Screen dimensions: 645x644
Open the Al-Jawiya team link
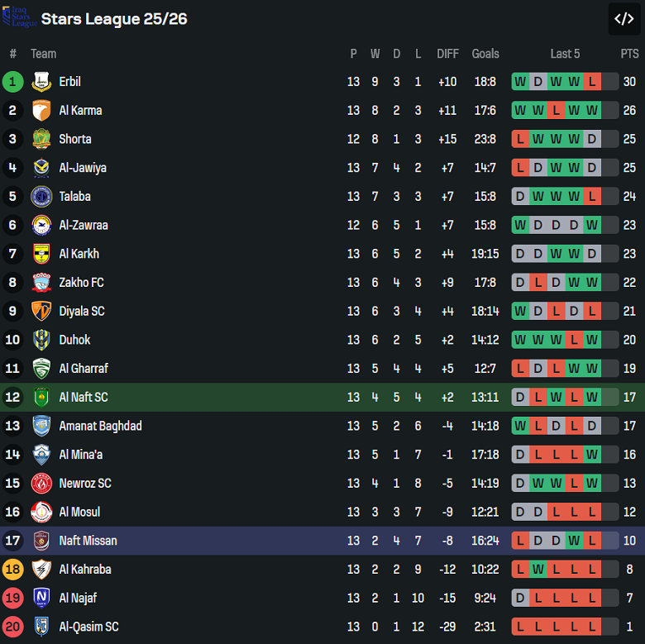tap(83, 168)
